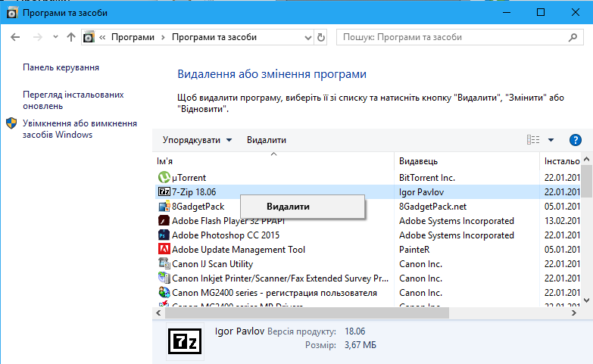Click Canon MG2400 series регистрация пользователя text
The height and width of the screenshot is (364, 593).
click(274, 293)
